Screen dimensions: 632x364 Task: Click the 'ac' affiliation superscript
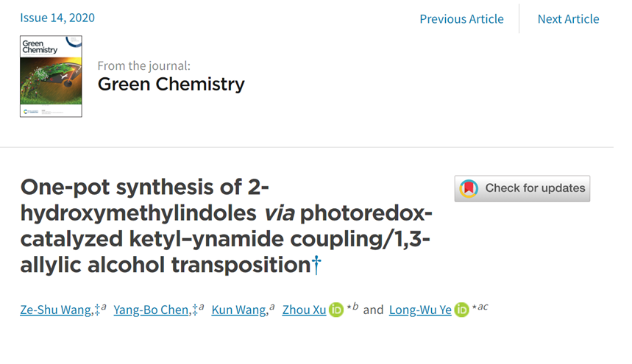point(483,307)
